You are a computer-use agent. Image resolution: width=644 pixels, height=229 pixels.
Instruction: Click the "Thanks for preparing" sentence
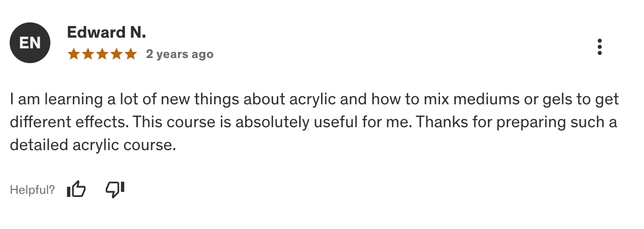[509, 122]
